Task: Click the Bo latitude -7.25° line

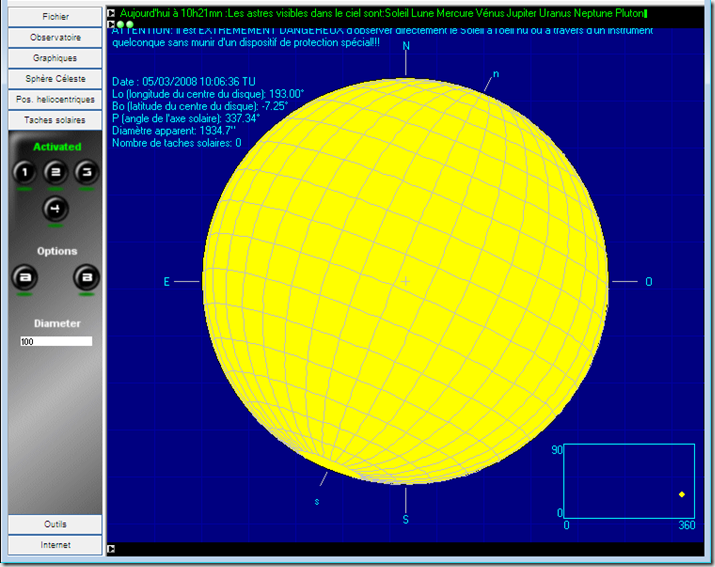Action: (200, 106)
